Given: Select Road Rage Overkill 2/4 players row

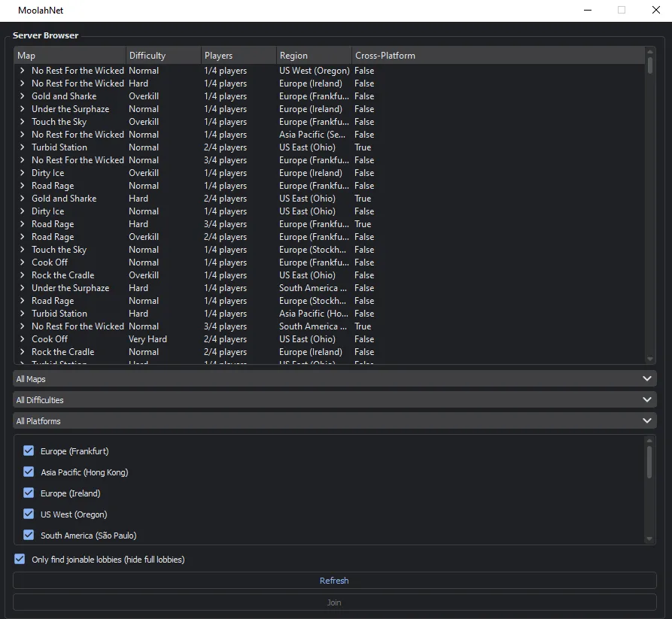Looking at the screenshot, I should pyautogui.click(x=329, y=237).
